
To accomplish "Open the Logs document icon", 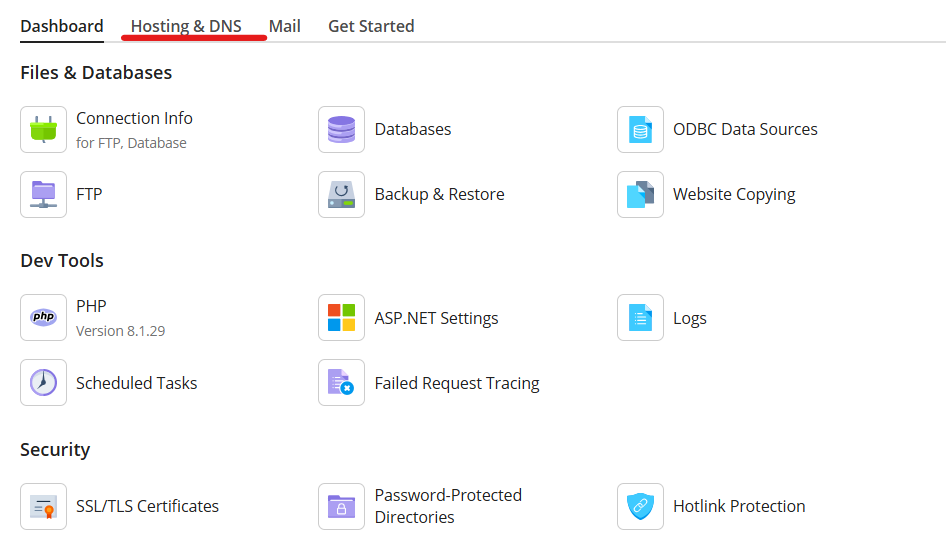I will tap(640, 318).
